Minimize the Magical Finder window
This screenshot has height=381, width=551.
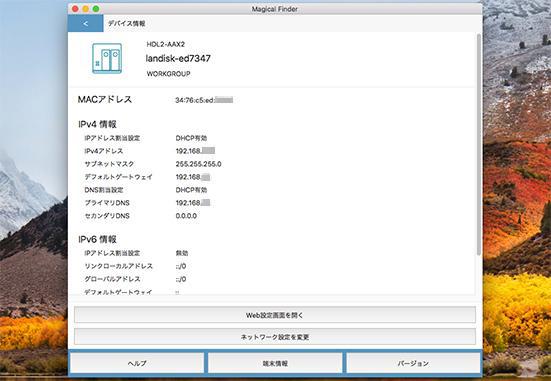86,9
